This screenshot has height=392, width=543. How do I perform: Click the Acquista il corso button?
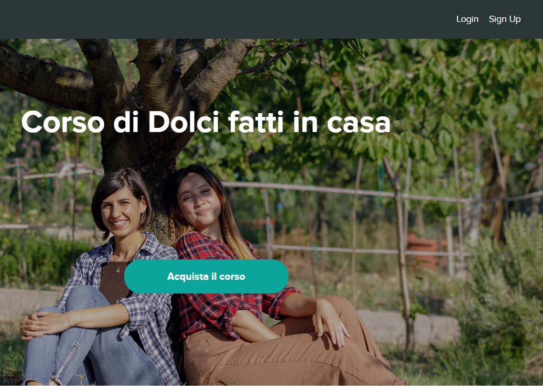coord(206,276)
